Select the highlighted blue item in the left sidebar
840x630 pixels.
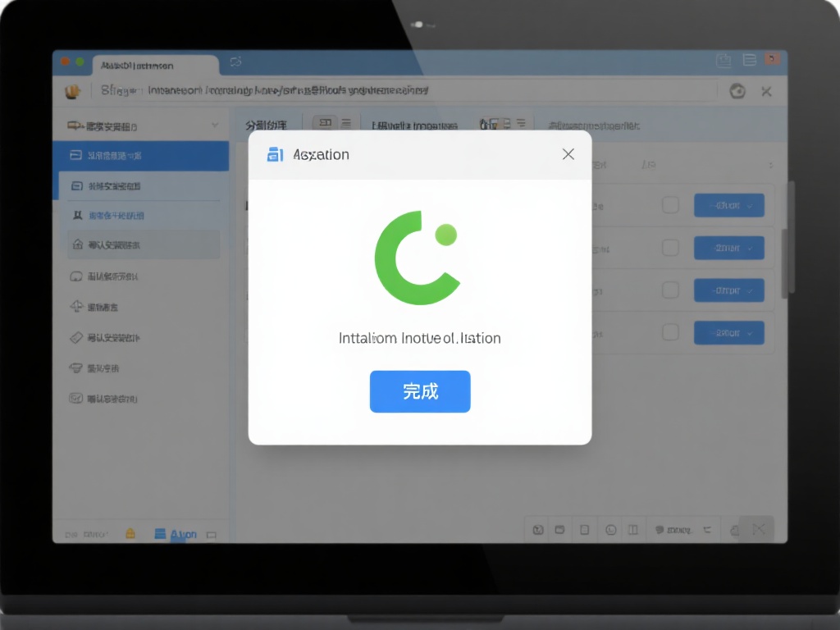(141, 155)
